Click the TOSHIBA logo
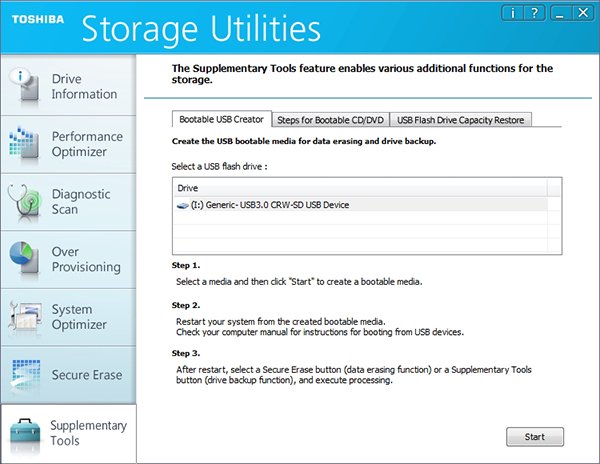 coord(38,19)
